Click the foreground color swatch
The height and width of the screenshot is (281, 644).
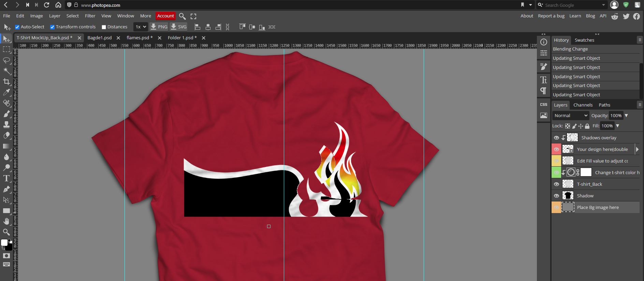[x=4, y=242]
